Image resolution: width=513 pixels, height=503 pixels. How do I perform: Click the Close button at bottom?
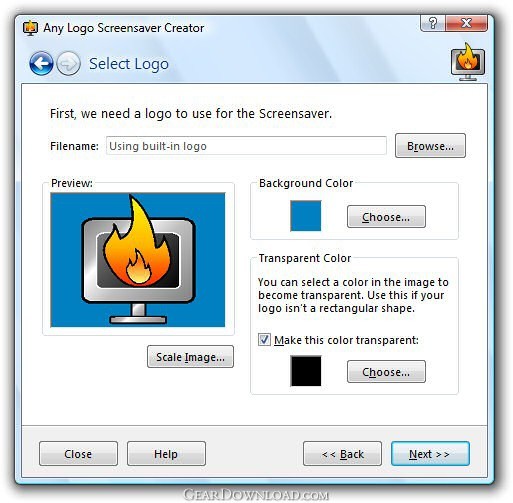pyautogui.click(x=78, y=454)
